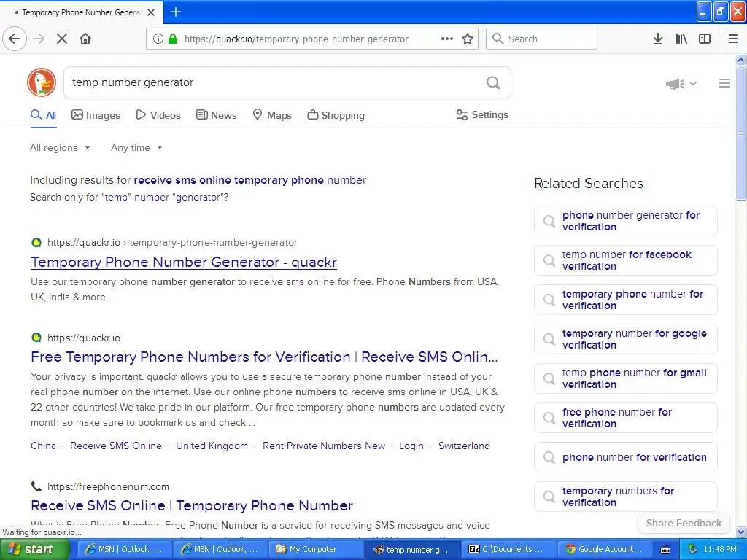The height and width of the screenshot is (560, 747).
Task: Switch to the Images tab
Action: click(x=96, y=114)
